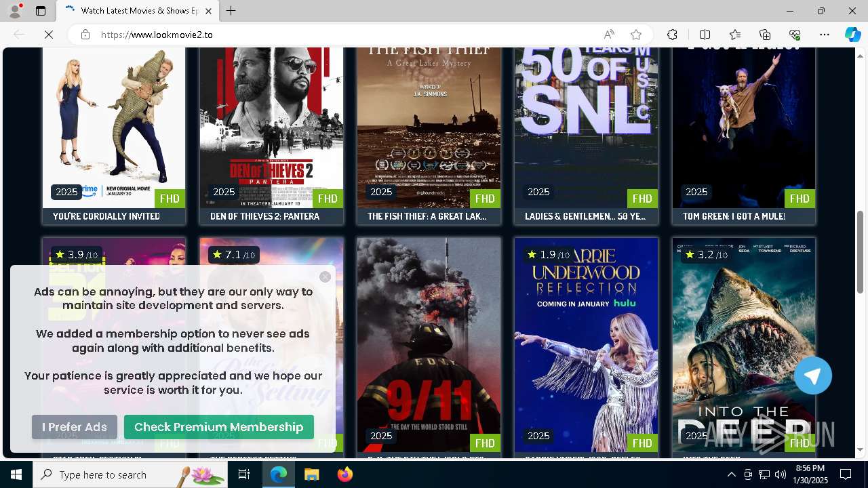Close the ads notice popup

(325, 277)
